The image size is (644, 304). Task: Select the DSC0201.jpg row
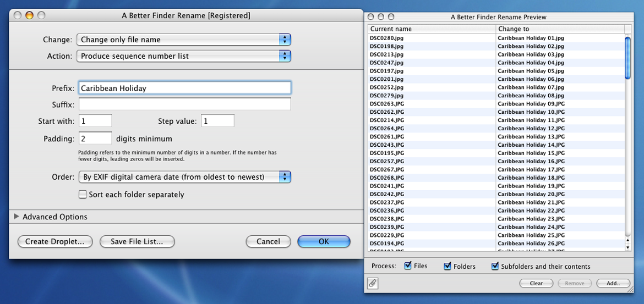[x=496, y=79]
